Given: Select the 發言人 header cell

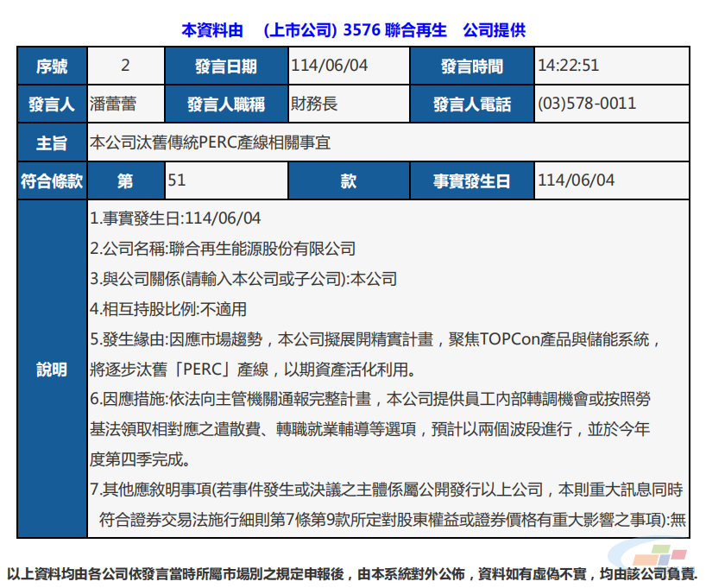Looking at the screenshot, I should 53,104.
